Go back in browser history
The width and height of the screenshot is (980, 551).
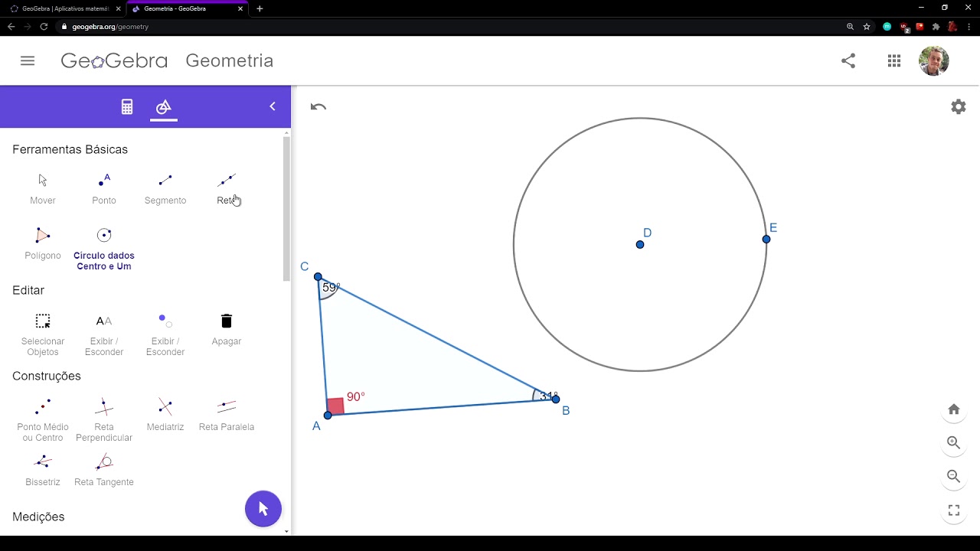click(11, 26)
